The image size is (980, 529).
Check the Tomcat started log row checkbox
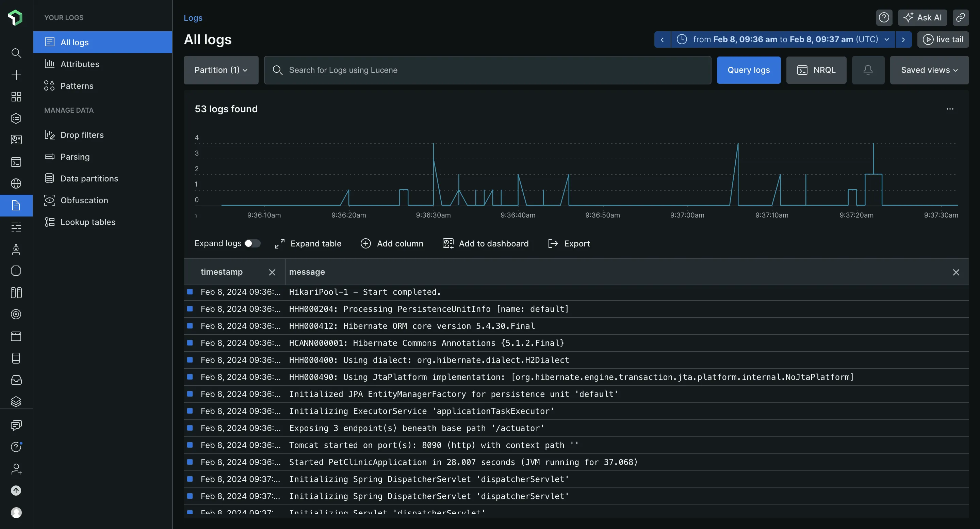coord(190,445)
